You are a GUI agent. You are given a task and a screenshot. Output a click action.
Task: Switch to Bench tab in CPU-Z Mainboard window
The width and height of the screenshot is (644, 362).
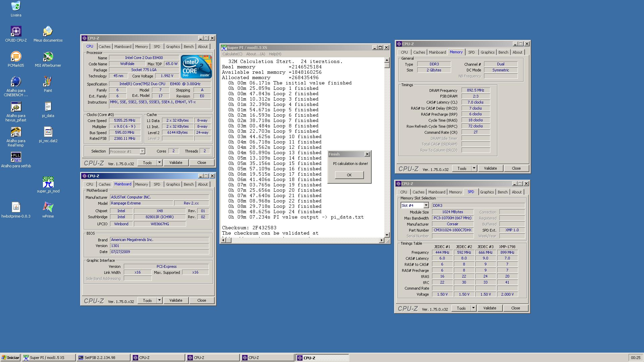(189, 184)
